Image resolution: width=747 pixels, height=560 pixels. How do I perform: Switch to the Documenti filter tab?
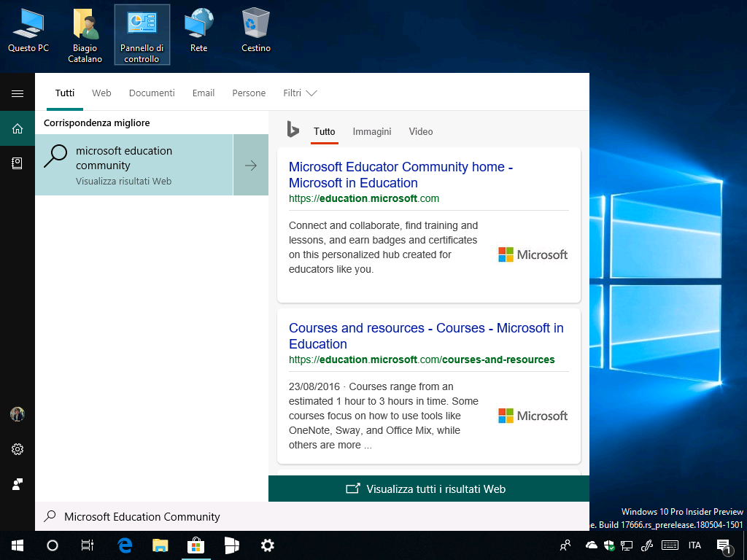(x=152, y=93)
